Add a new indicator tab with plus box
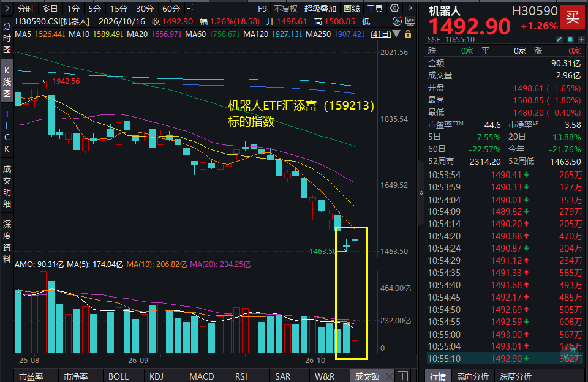The width and height of the screenshot is (588, 382). pyautogui.click(x=403, y=376)
